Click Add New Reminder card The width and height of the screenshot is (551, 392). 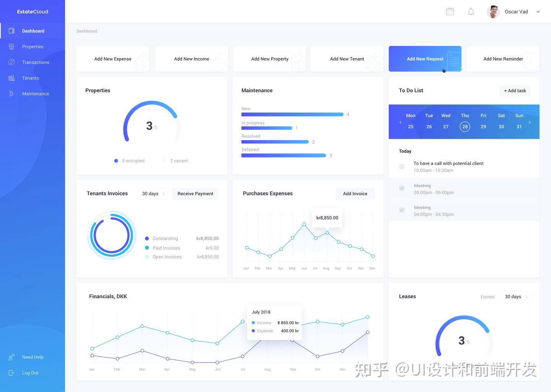coord(503,59)
